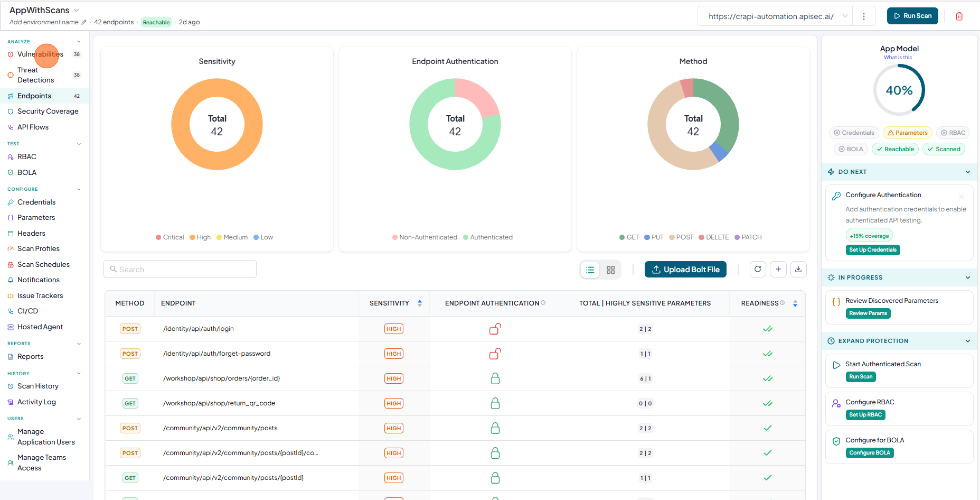Image resolution: width=980 pixels, height=500 pixels.
Task: Click the pencil icon to edit environment name
Action: pyautogui.click(x=84, y=22)
